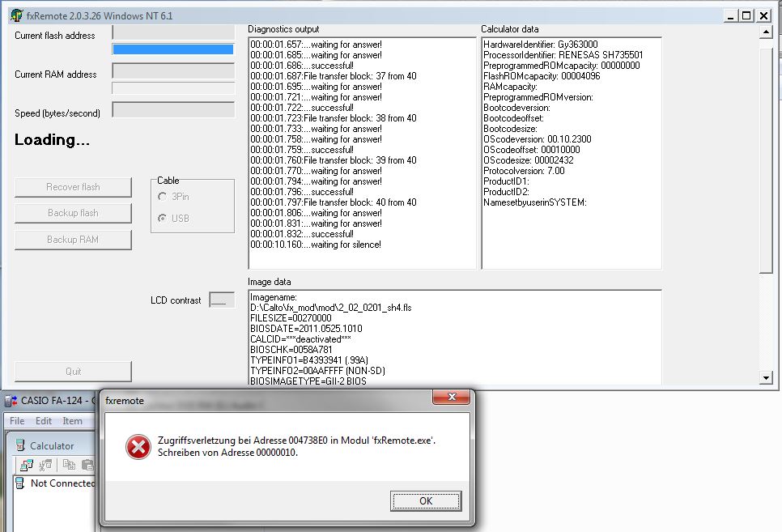The width and height of the screenshot is (782, 532).
Task: Click the Connect to calculator toolbar icon
Action: 27,465
